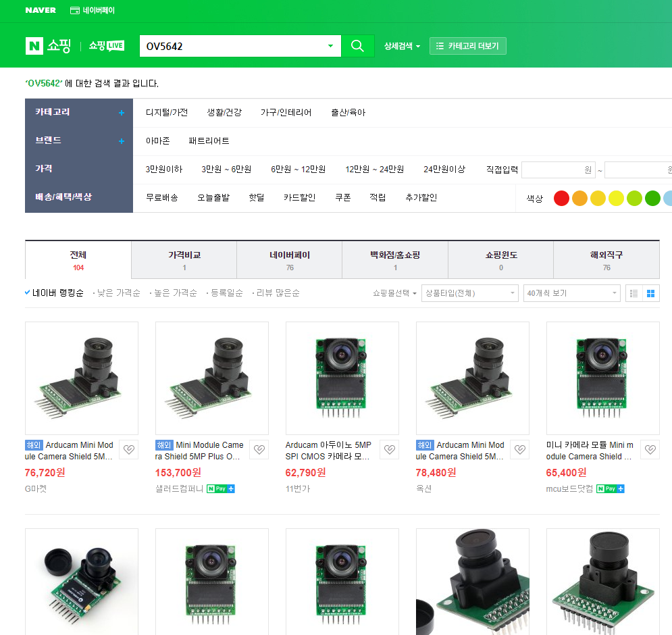Screen dimensions: 672x635
Task: Toggle 무료배송 filter
Action: 162,198
